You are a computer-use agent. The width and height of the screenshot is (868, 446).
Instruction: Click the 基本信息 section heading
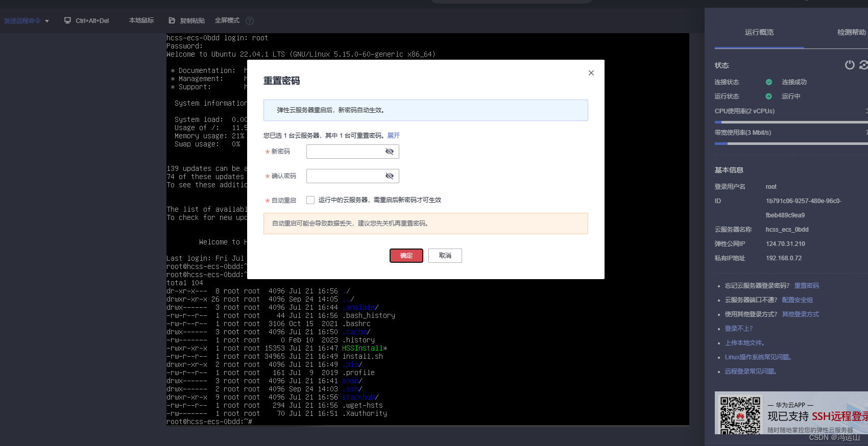[729, 170]
